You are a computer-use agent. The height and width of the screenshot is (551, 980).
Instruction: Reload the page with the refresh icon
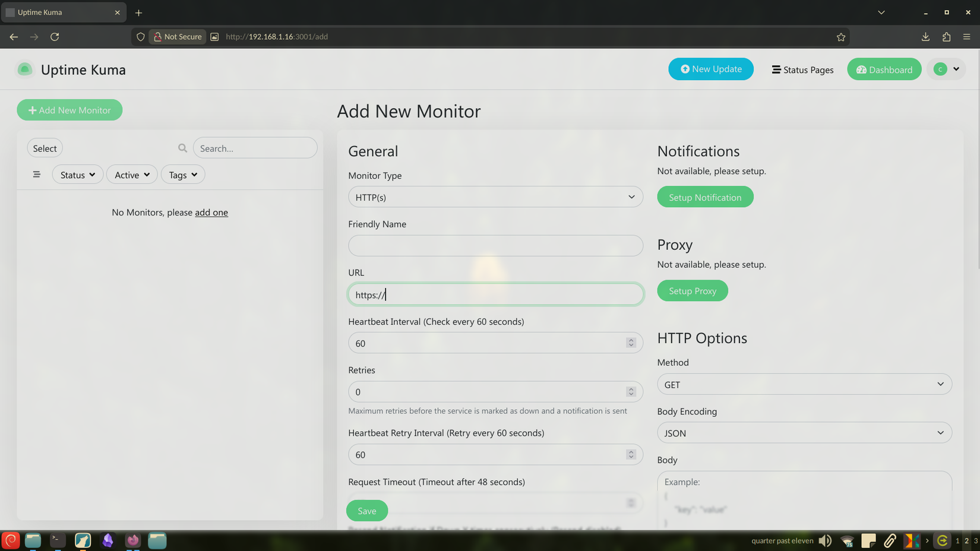[x=55, y=37]
